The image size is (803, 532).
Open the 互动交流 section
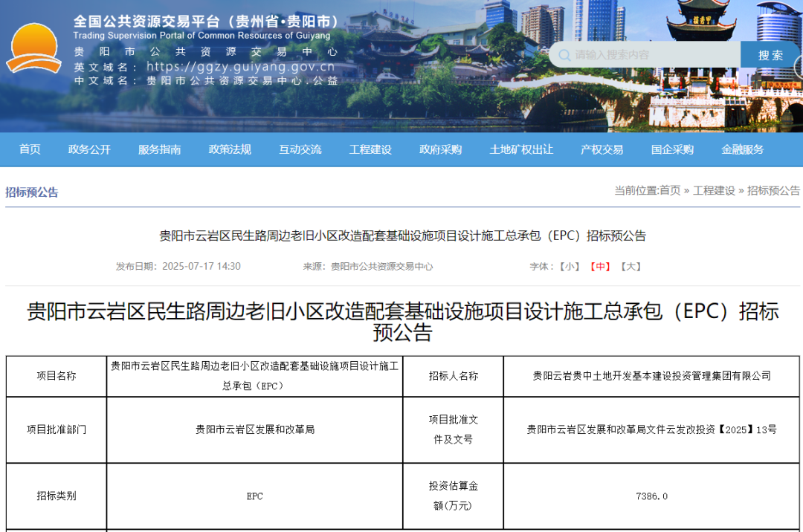tap(300, 149)
